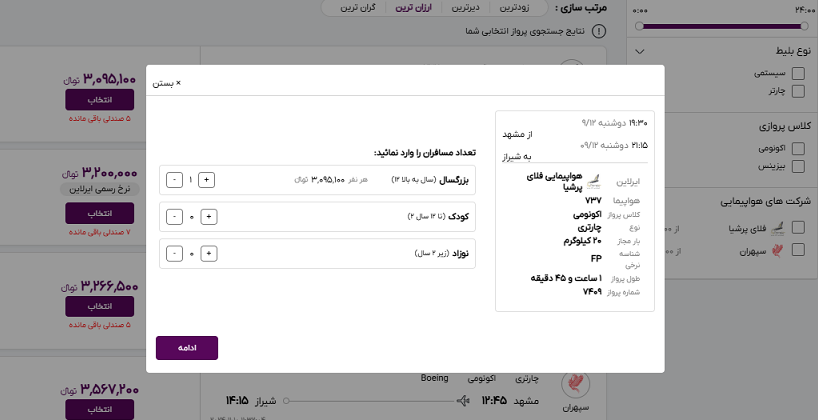
Task: Click the تعداد مسافران را وارد نمائید heading
Action: pyautogui.click(x=425, y=153)
